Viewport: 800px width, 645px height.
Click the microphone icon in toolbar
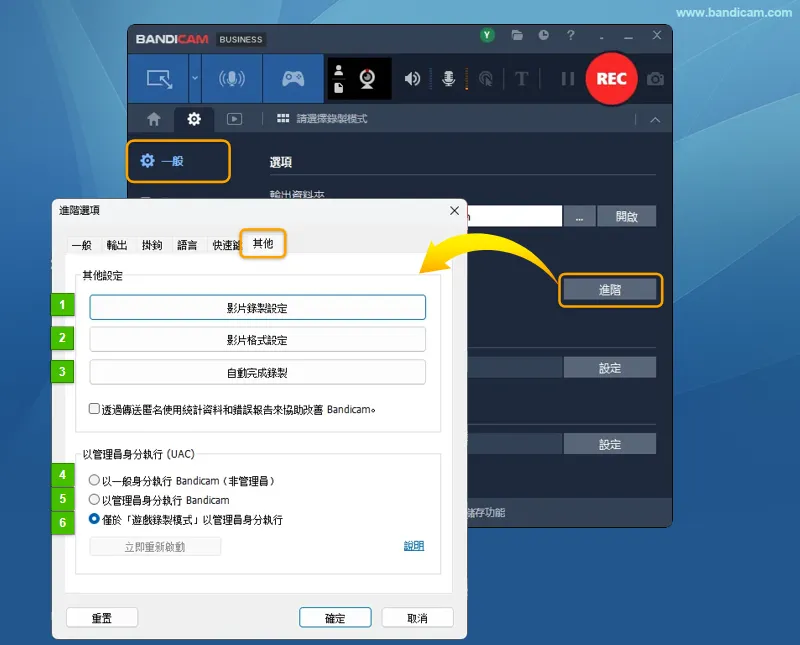[448, 79]
